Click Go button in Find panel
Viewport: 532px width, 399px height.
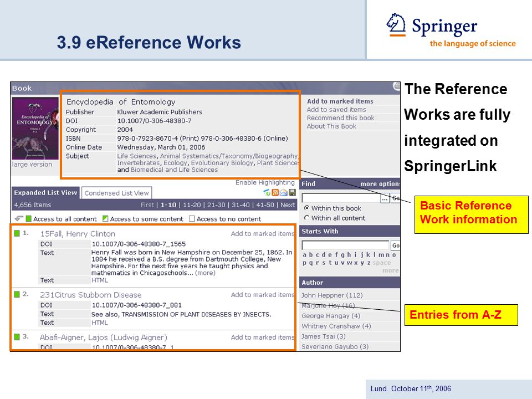(396, 198)
